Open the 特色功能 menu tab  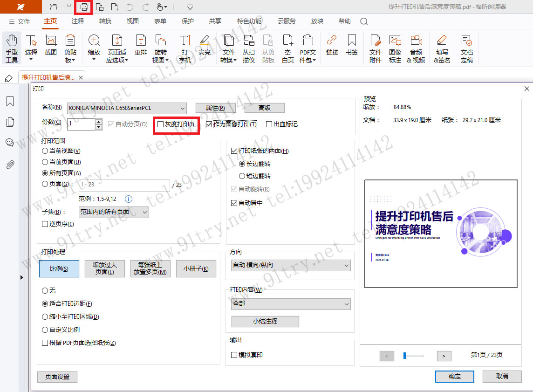249,21
